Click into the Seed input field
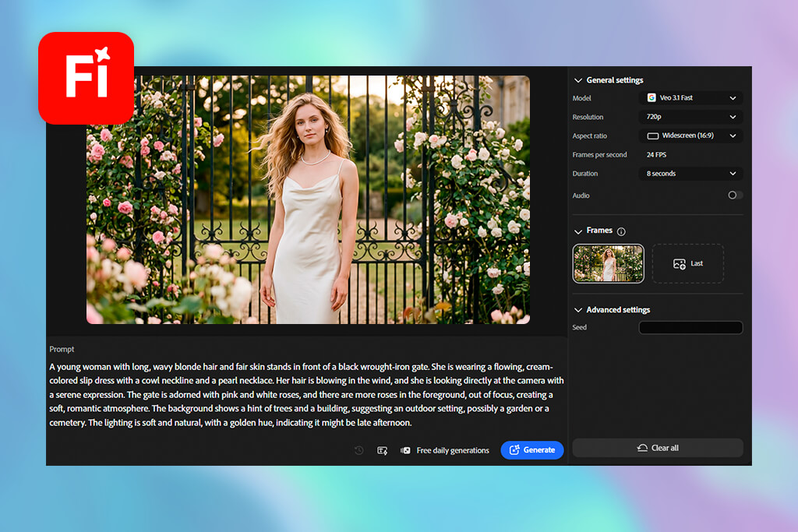The width and height of the screenshot is (798, 532). click(690, 328)
